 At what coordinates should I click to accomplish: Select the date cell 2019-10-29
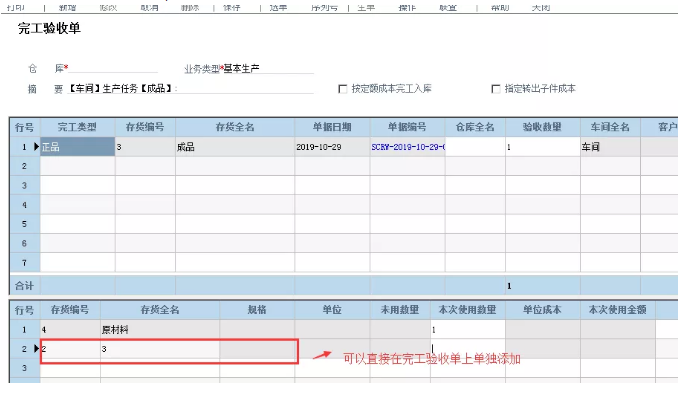332,147
